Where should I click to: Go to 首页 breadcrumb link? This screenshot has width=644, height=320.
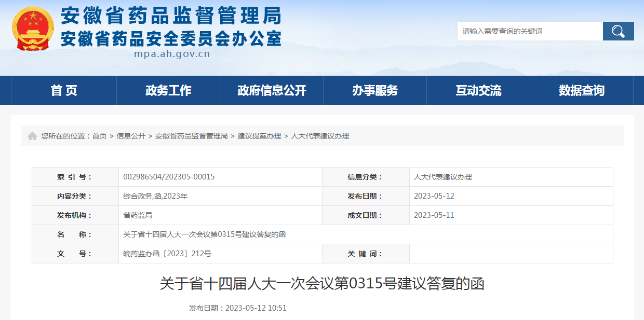[99, 136]
